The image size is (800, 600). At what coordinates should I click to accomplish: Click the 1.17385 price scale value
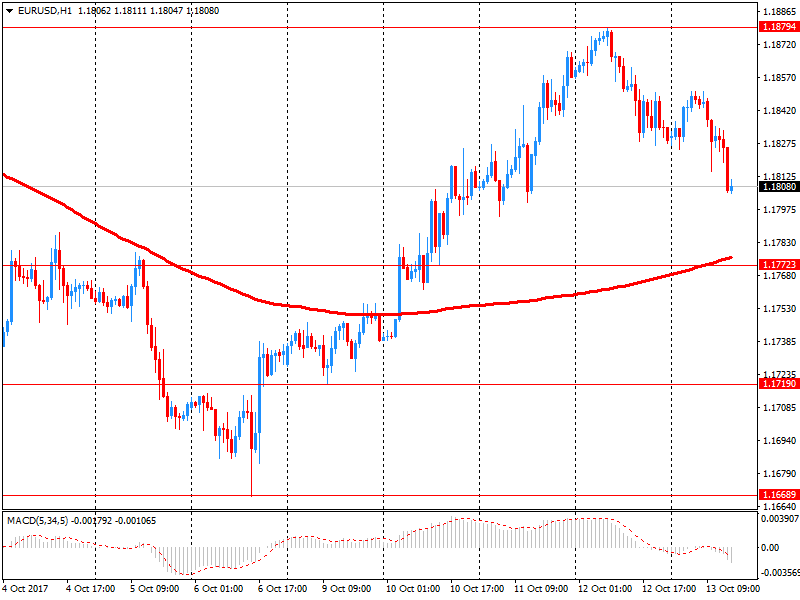pos(780,342)
